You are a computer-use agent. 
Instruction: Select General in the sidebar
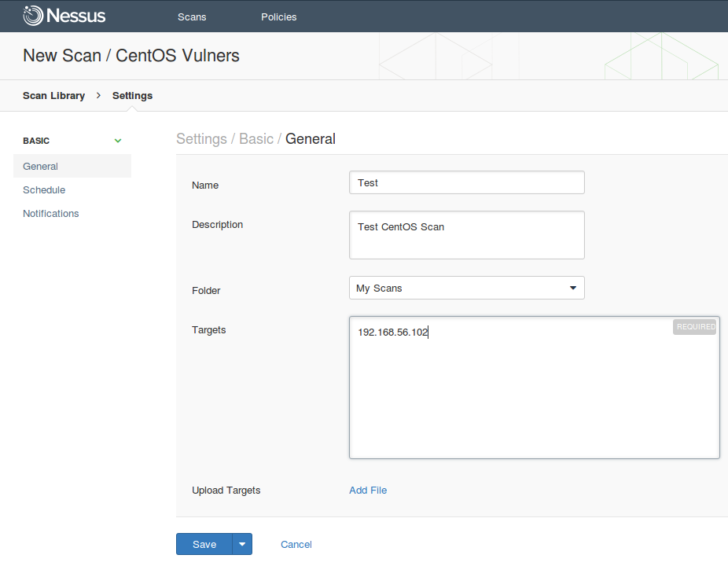pos(72,166)
